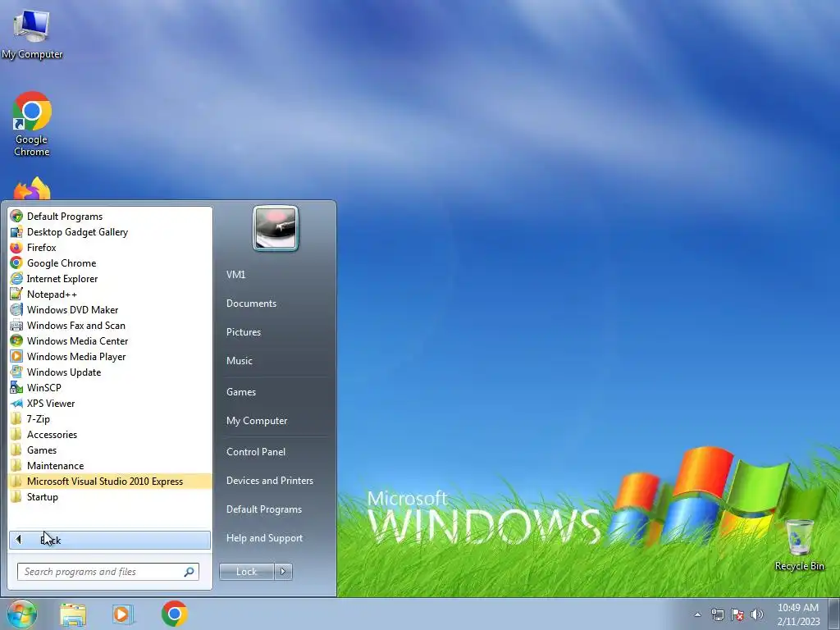Go Back to the pinned programs list

tap(110, 540)
